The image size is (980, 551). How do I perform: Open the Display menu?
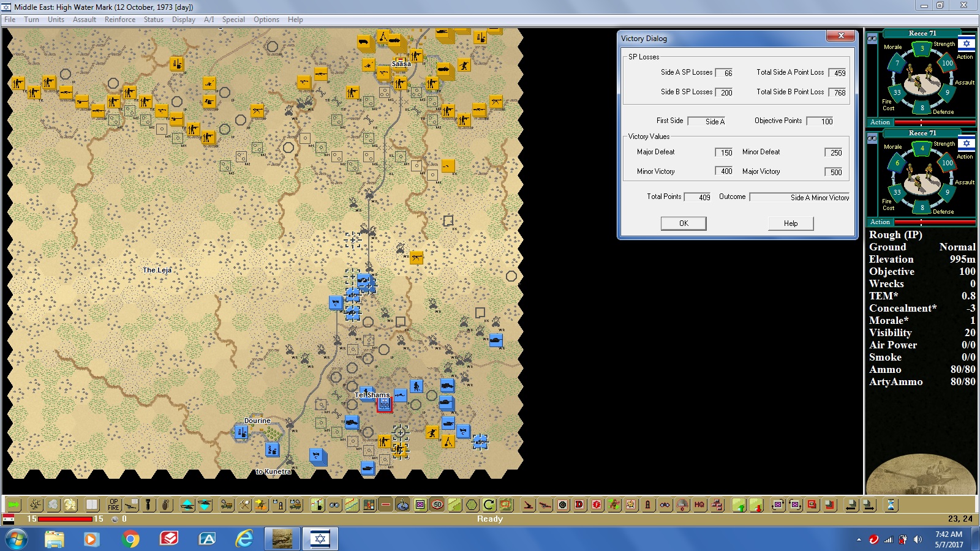pyautogui.click(x=184, y=20)
